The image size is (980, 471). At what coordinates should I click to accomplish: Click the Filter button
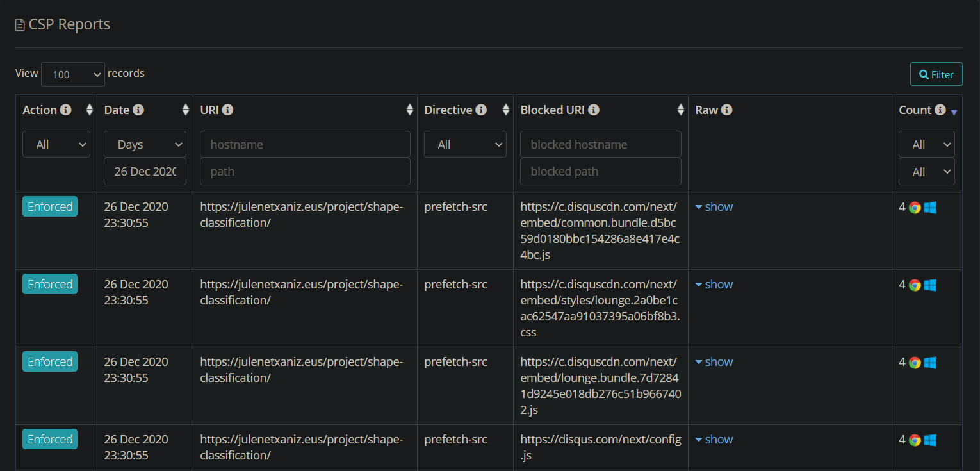tap(936, 74)
